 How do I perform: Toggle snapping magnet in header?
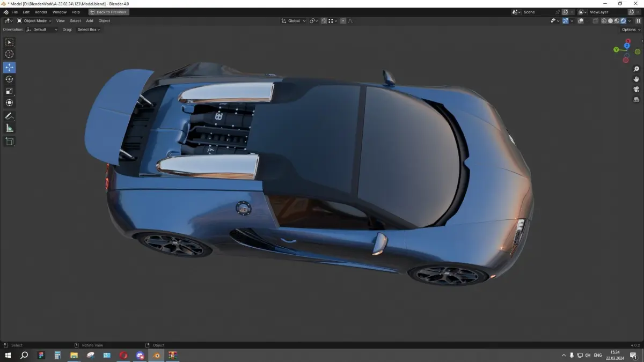[x=324, y=21]
